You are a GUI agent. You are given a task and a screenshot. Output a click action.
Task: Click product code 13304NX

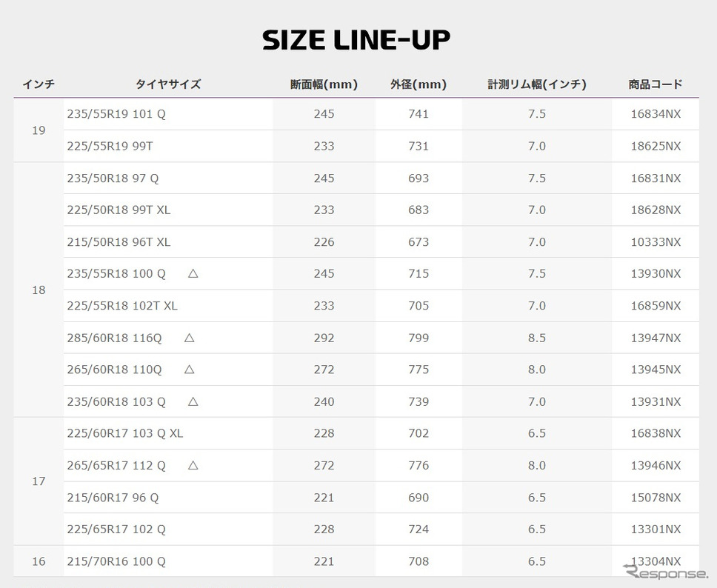[656, 561]
